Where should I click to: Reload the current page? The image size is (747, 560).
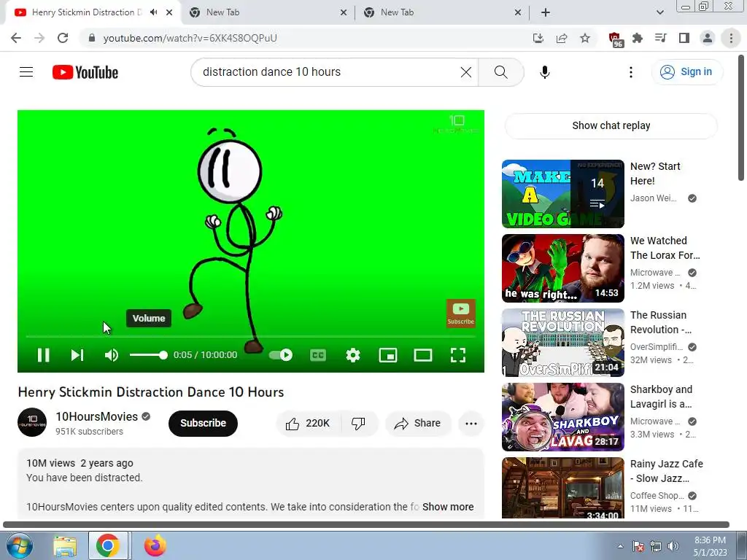tap(63, 38)
